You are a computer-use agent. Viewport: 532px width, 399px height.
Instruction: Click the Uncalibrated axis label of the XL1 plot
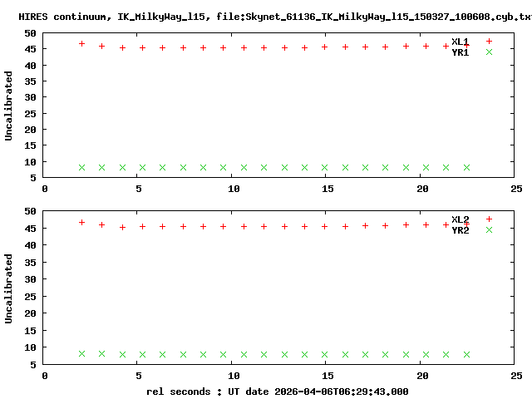tap(8, 106)
